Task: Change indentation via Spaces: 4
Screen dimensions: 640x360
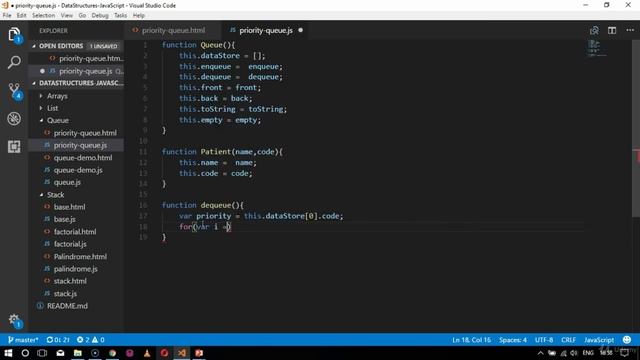Action: (x=513, y=340)
